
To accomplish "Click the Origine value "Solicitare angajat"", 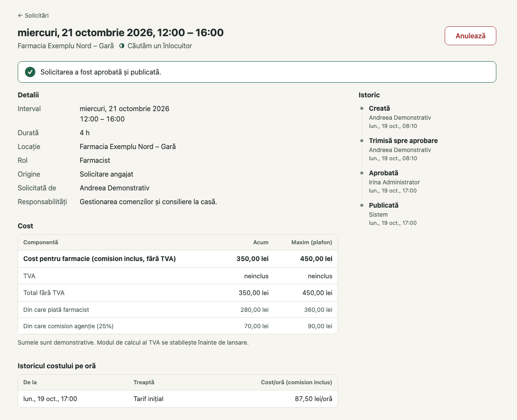I will [x=106, y=174].
